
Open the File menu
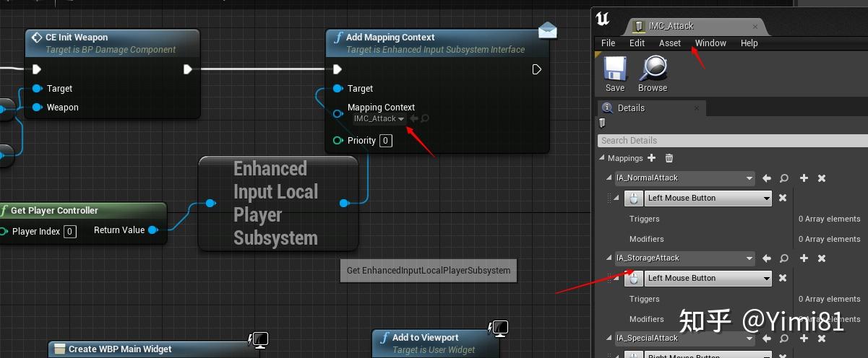tap(609, 43)
